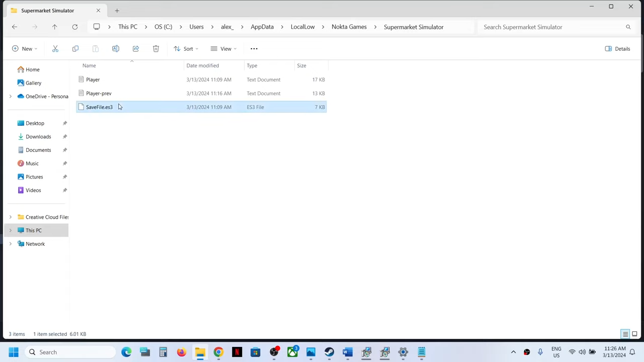This screenshot has width=644, height=362.
Task: Select the SaveFile.es3 file
Action: [201, 107]
